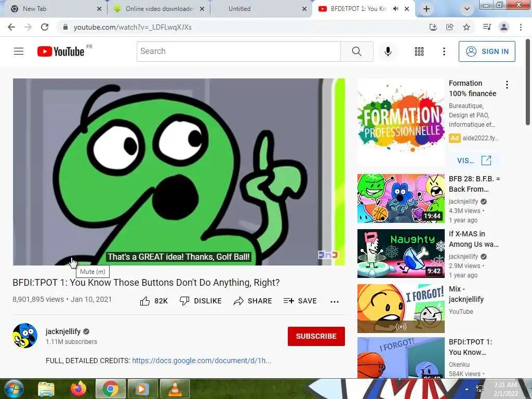Go to YouTube home via the logo
The image size is (532, 399).
coord(61,51)
